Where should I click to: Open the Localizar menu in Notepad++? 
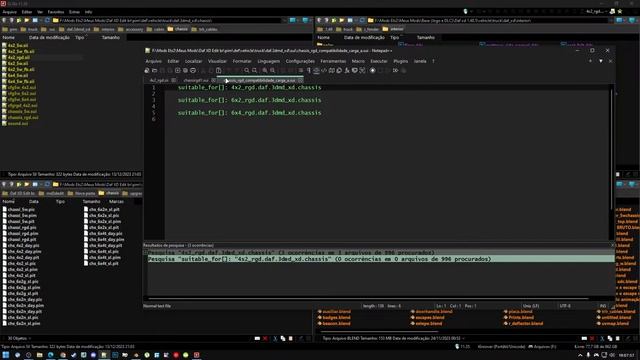click(193, 61)
